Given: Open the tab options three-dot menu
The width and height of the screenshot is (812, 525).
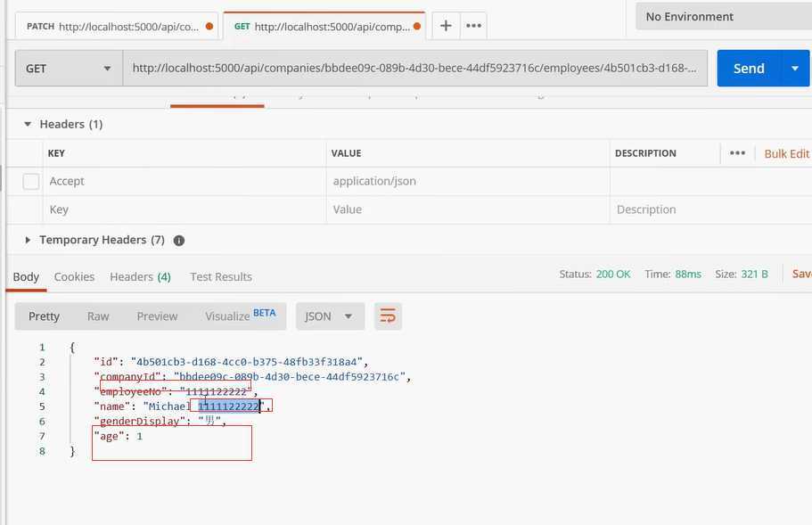Looking at the screenshot, I should click(x=473, y=25).
